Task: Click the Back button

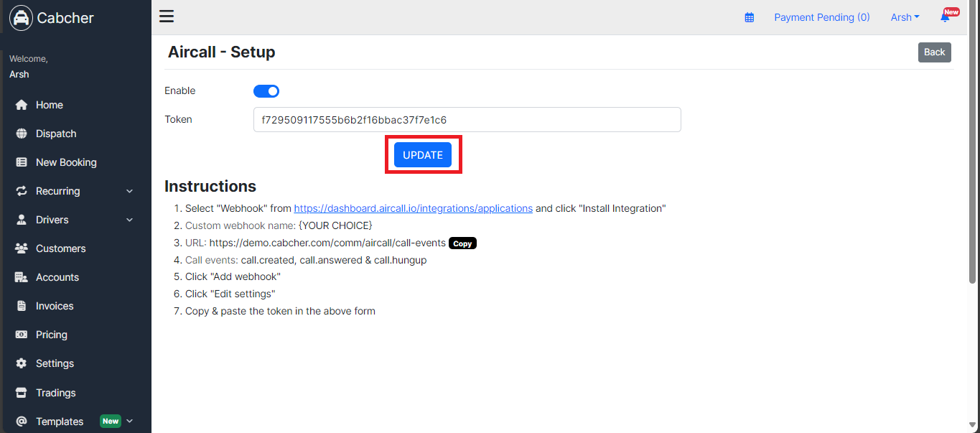Action: pos(934,52)
